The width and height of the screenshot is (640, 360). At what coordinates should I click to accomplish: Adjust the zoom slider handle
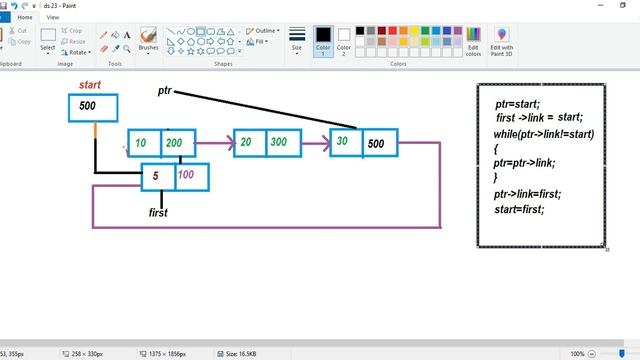(x=622, y=353)
